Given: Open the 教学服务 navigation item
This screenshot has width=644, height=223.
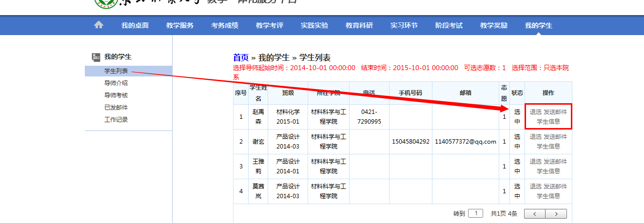Looking at the screenshot, I should point(180,25).
